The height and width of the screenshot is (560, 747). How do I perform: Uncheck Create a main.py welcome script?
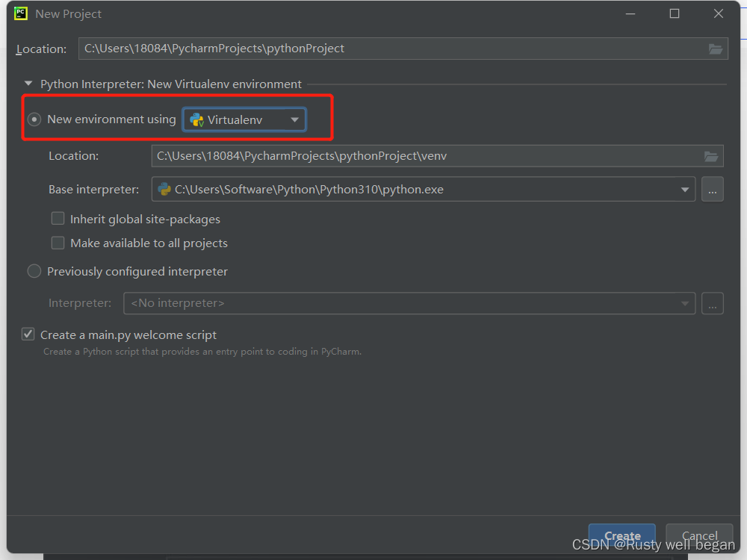click(28, 335)
